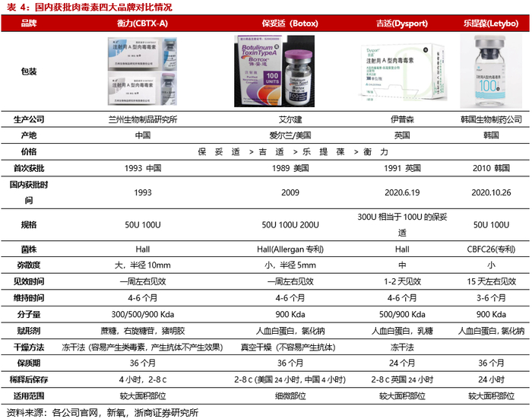Click the row label 菌株
The height and width of the screenshot is (419, 532).
pos(29,249)
